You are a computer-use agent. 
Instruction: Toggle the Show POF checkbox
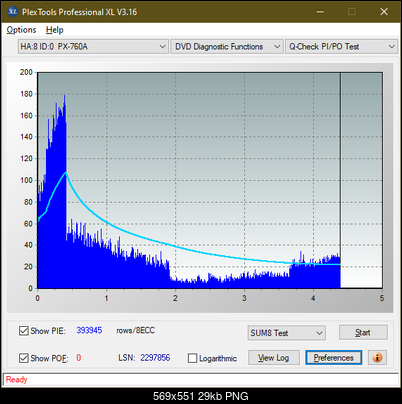pyautogui.click(x=24, y=358)
